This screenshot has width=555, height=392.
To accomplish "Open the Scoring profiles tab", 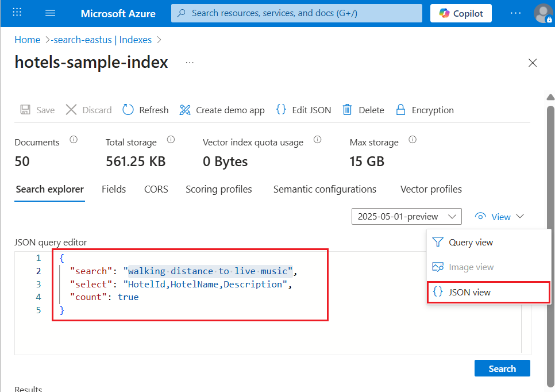I will 218,189.
